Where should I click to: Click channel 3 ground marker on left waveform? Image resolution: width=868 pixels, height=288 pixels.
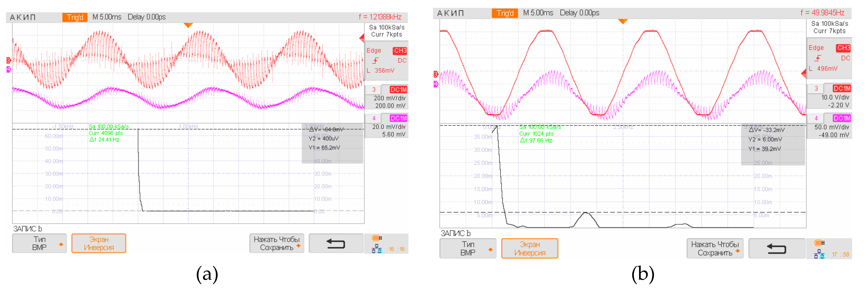9,60
